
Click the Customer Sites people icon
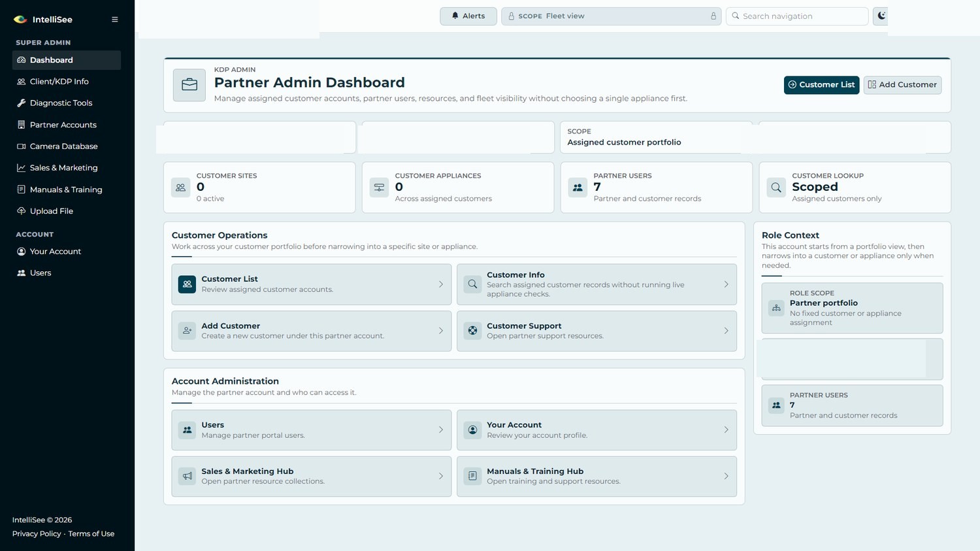[181, 188]
